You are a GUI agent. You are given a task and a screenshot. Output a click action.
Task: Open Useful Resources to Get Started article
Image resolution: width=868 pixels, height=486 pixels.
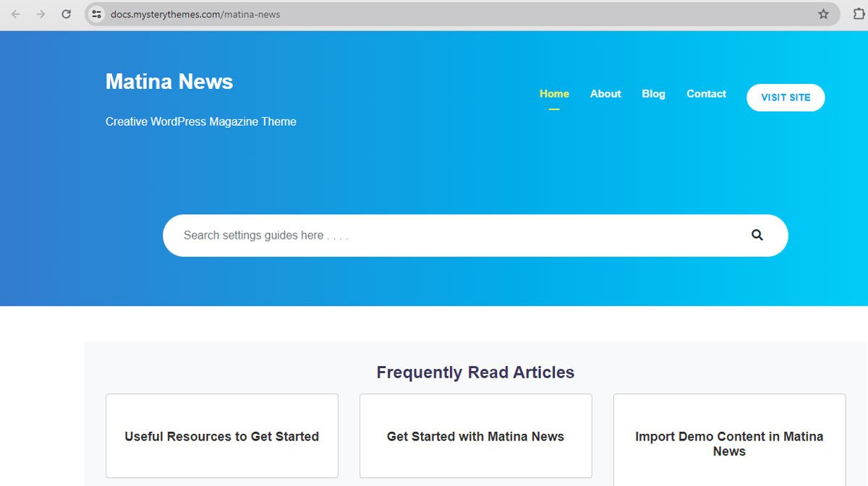222,436
